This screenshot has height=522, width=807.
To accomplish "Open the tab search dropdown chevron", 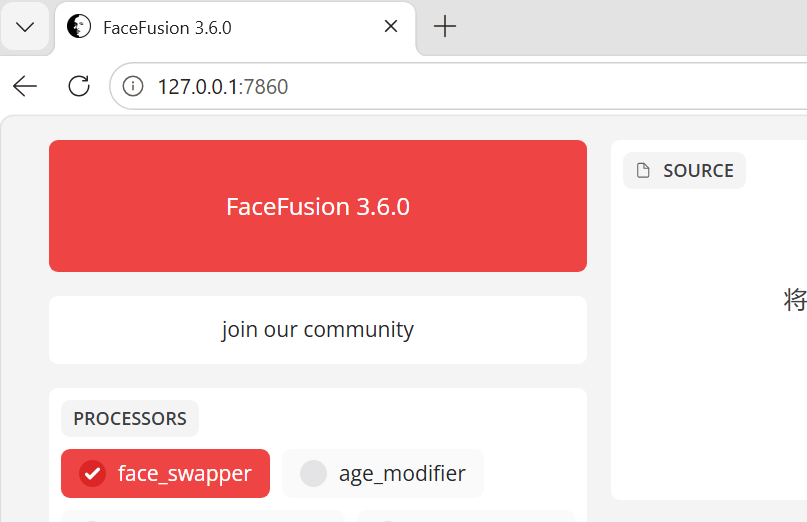I will pos(25,27).
